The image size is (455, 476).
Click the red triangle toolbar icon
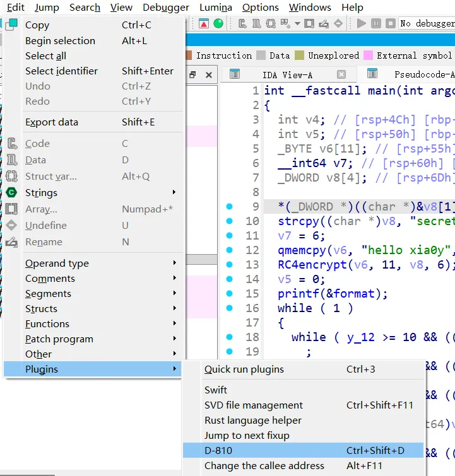click(204, 23)
